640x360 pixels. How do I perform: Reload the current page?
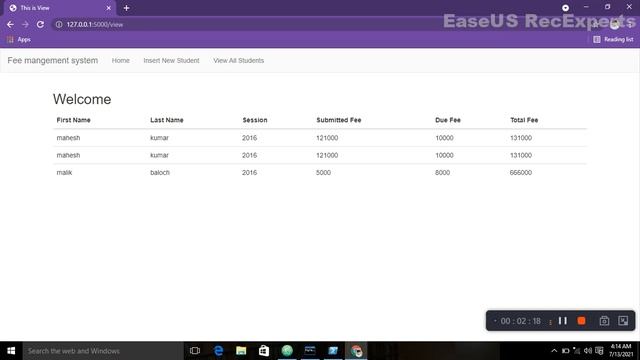[x=40, y=24]
